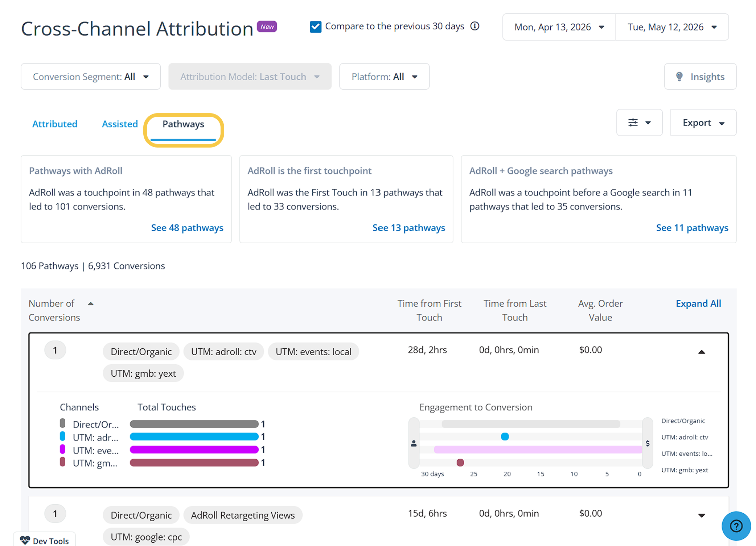
Task: Uncheck Compare to the previous 30 days
Action: coord(316,26)
